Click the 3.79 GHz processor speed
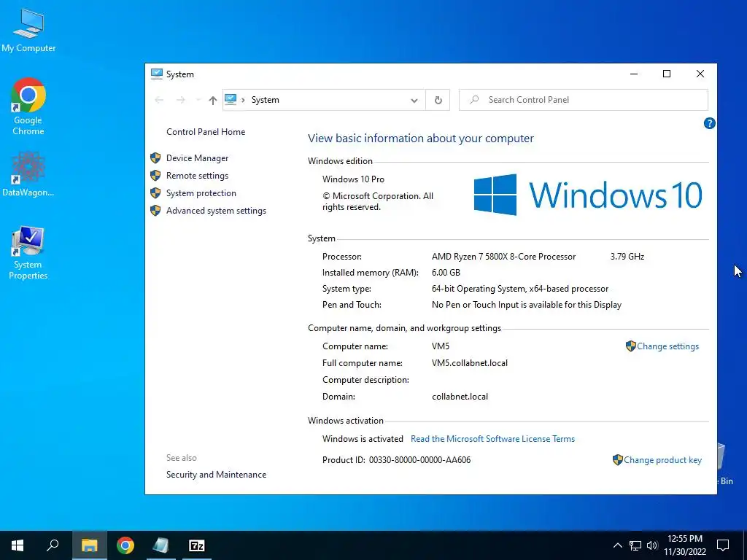The image size is (747, 560). point(627,257)
